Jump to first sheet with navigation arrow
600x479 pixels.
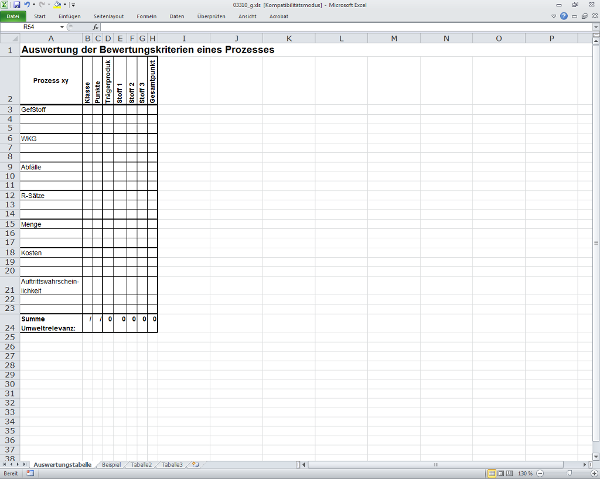tap(5, 465)
